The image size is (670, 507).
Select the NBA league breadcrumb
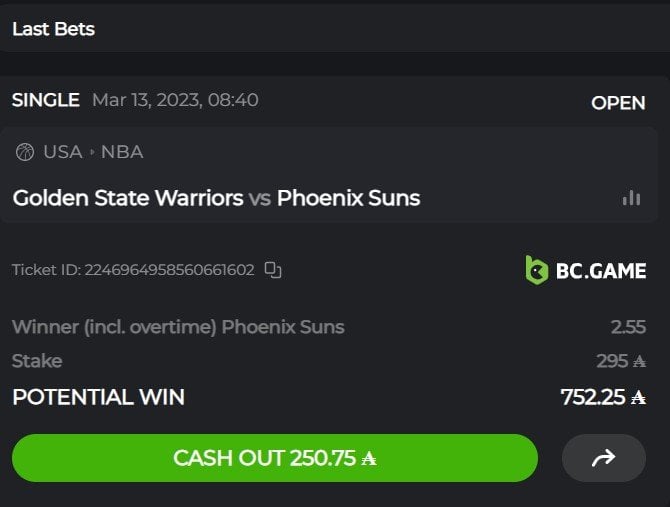(x=122, y=152)
